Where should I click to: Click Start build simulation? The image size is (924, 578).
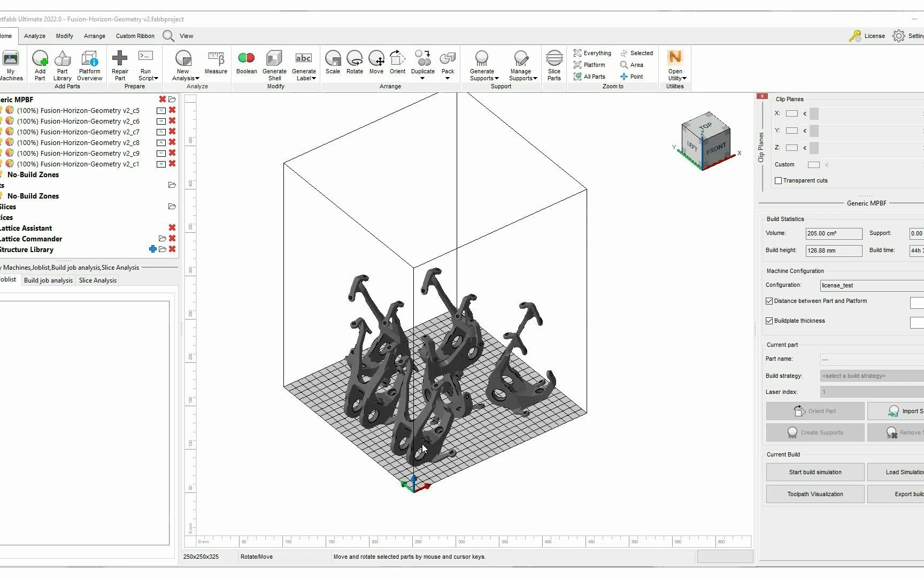click(x=815, y=472)
